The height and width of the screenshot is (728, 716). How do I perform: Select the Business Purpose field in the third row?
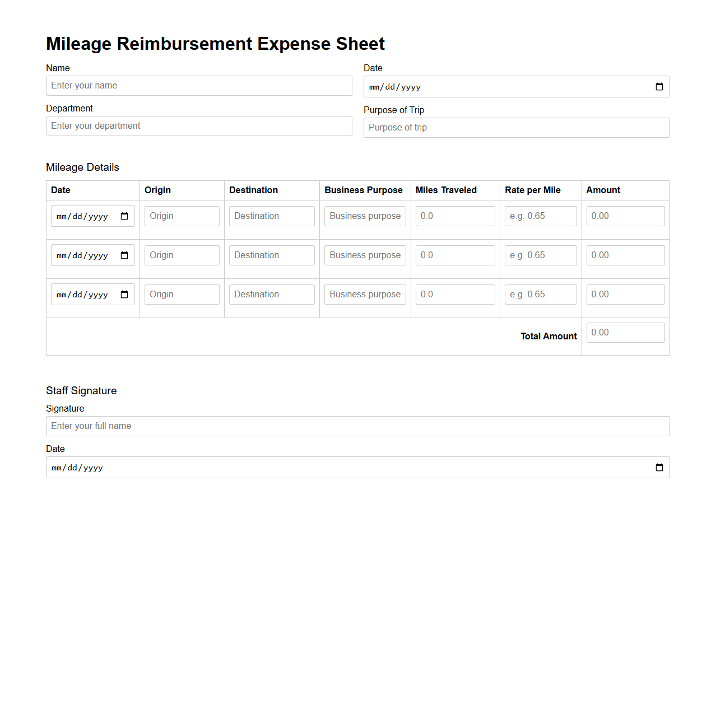(x=365, y=294)
